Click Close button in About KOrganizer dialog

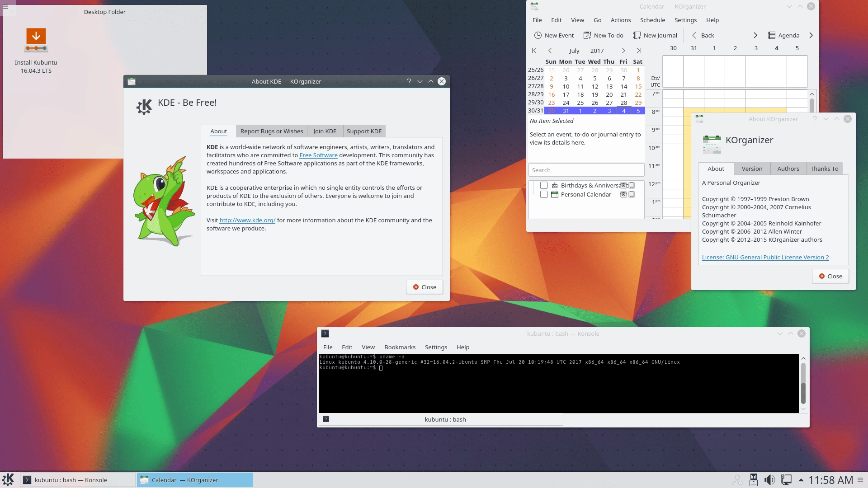[830, 276]
